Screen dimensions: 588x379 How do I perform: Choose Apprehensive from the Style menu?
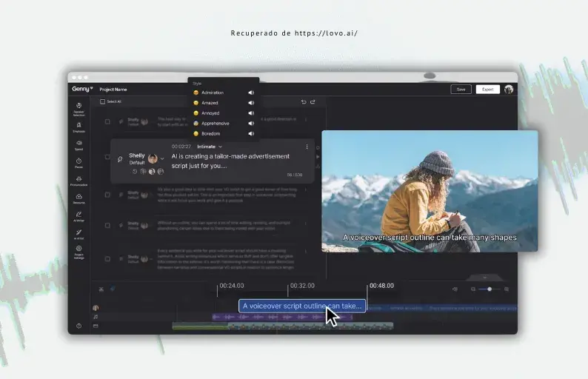215,123
